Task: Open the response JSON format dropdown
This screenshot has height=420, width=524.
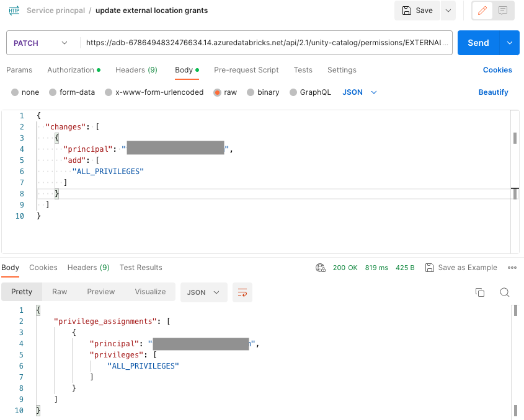Action: pos(204,292)
